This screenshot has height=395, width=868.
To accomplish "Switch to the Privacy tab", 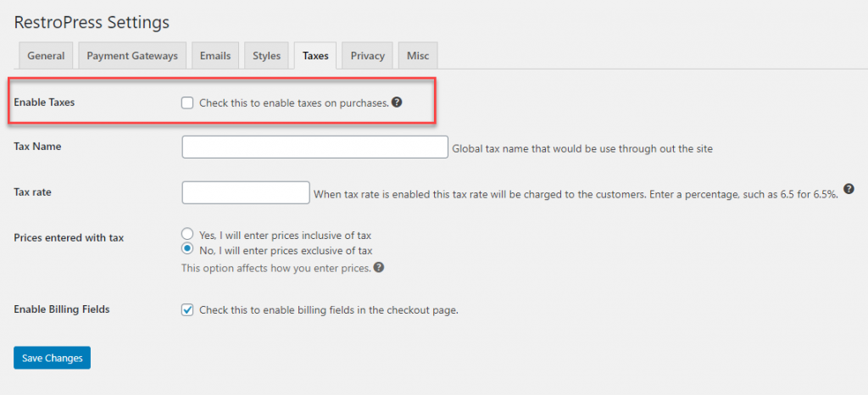I will [x=368, y=55].
